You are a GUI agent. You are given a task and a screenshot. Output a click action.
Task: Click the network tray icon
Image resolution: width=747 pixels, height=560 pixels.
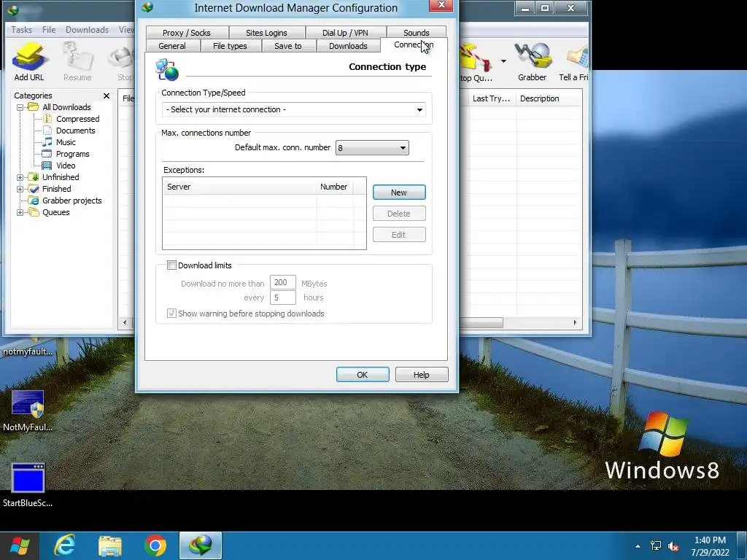656,546
